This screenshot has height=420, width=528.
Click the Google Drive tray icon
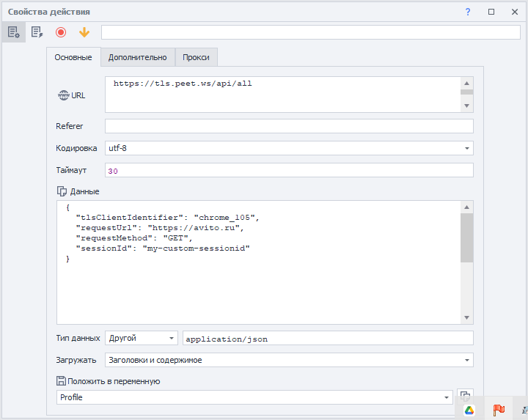pyautogui.click(x=469, y=410)
